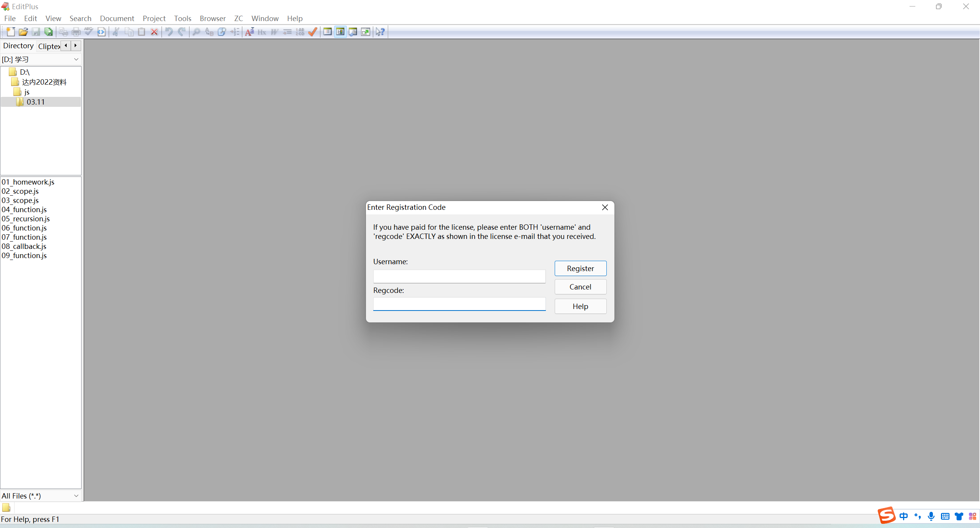The width and height of the screenshot is (980, 528).
Task: Open the All Files (*.*) filter dropdown
Action: pos(76,496)
